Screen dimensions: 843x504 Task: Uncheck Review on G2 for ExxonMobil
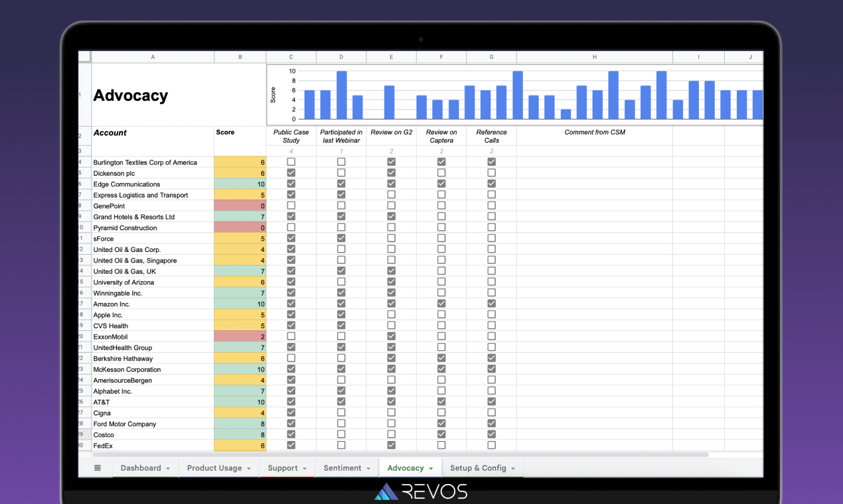tap(391, 336)
